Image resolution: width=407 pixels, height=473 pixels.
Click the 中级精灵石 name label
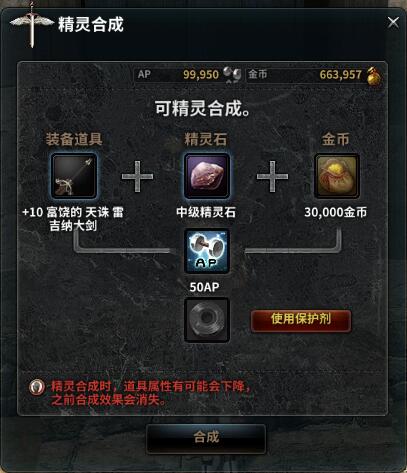206,212
